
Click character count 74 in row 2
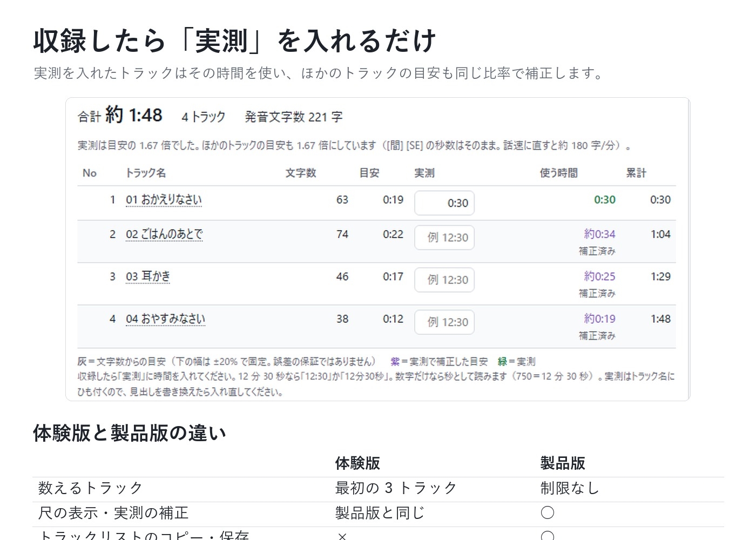342,234
